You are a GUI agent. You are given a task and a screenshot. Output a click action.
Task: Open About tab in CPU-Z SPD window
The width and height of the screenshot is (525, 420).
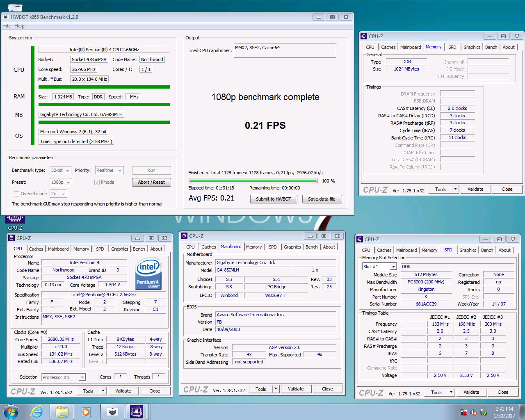pos(504,250)
